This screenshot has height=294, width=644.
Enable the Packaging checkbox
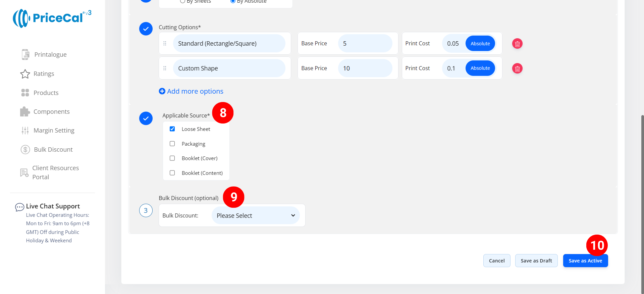point(172,144)
